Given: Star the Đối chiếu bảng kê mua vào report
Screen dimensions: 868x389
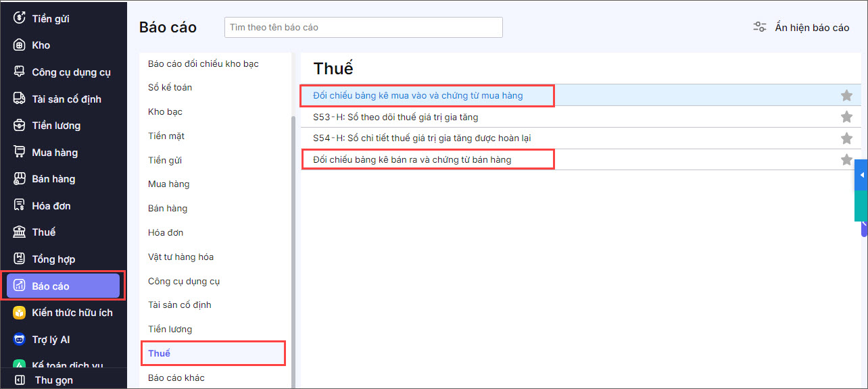Looking at the screenshot, I should coord(846,96).
